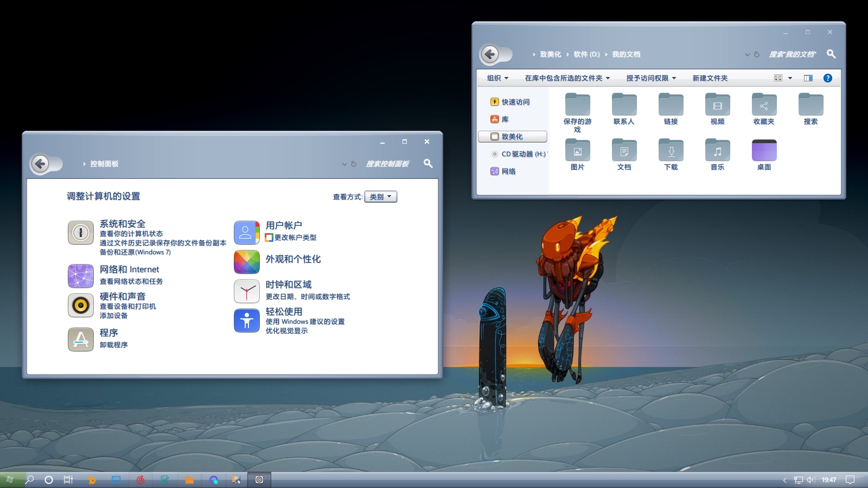Open 查看设备和打印机 link

[x=127, y=306]
